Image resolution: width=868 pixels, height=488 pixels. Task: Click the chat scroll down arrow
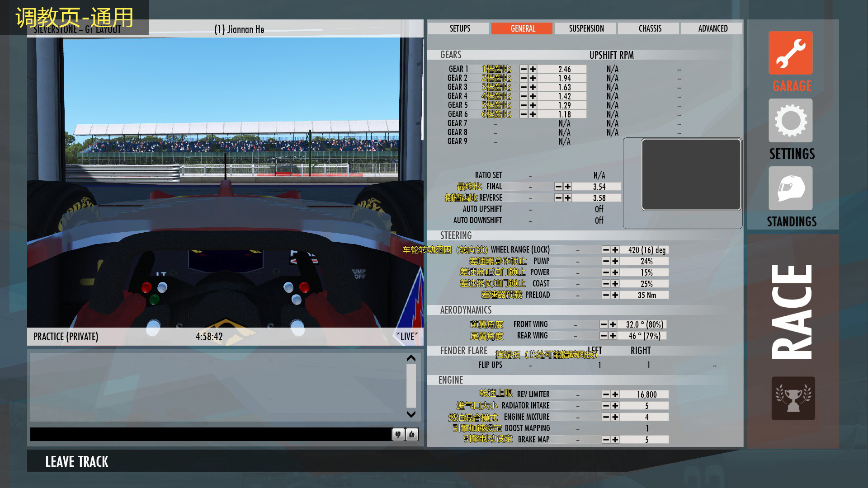click(x=411, y=414)
